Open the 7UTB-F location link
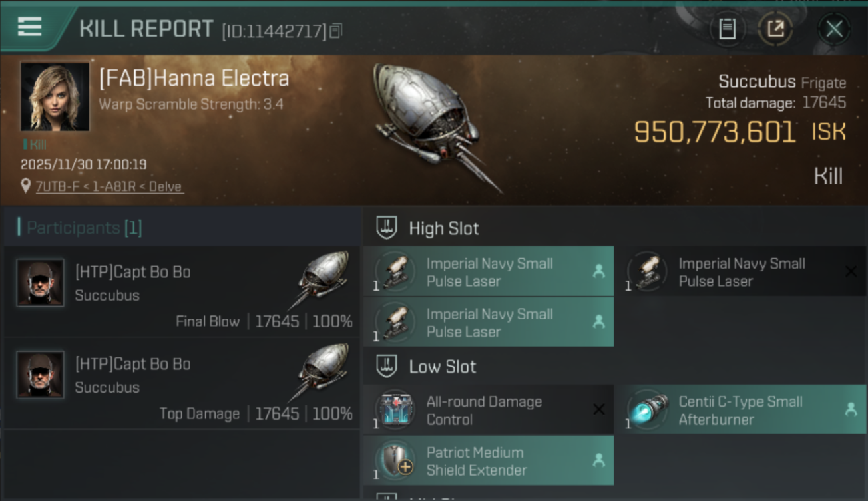 109,187
